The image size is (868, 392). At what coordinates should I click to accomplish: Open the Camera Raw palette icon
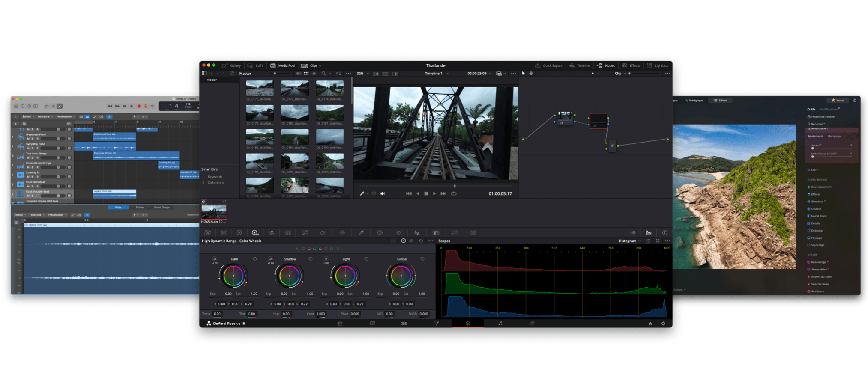(207, 233)
